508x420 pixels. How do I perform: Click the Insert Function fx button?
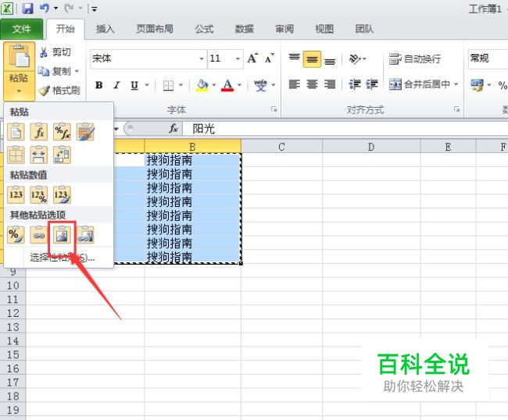click(174, 129)
